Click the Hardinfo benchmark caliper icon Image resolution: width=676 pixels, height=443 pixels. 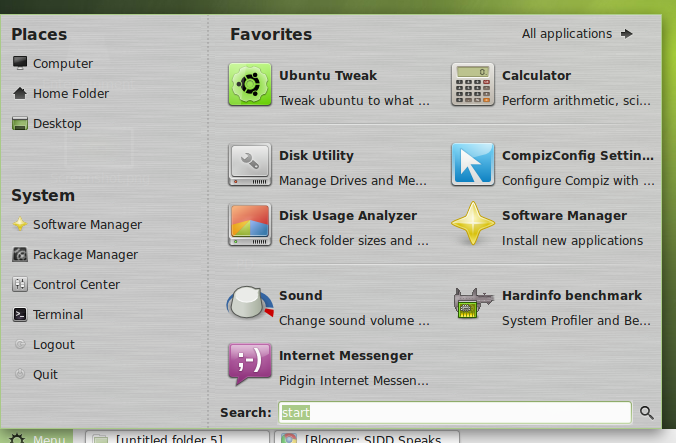point(473,303)
